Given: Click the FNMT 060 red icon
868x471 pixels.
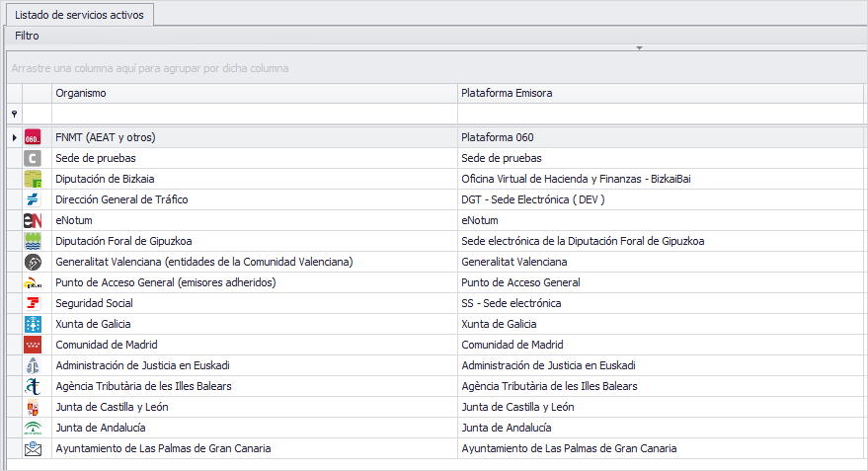Looking at the screenshot, I should [x=33, y=137].
